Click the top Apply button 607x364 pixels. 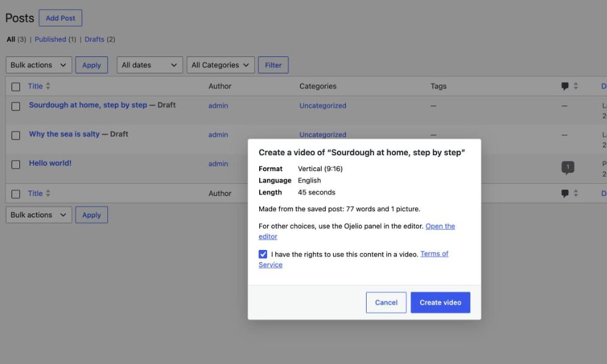pos(92,65)
